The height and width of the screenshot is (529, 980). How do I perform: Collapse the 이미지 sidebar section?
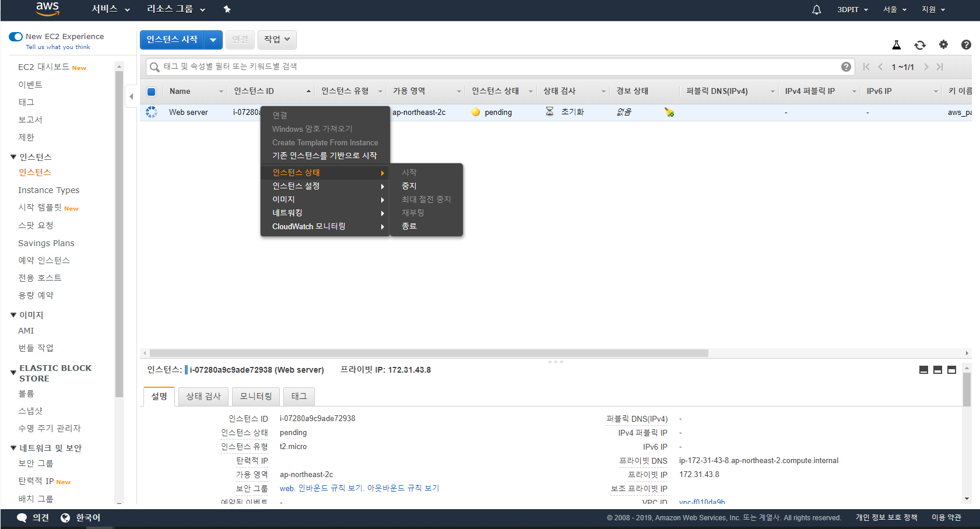click(x=13, y=315)
